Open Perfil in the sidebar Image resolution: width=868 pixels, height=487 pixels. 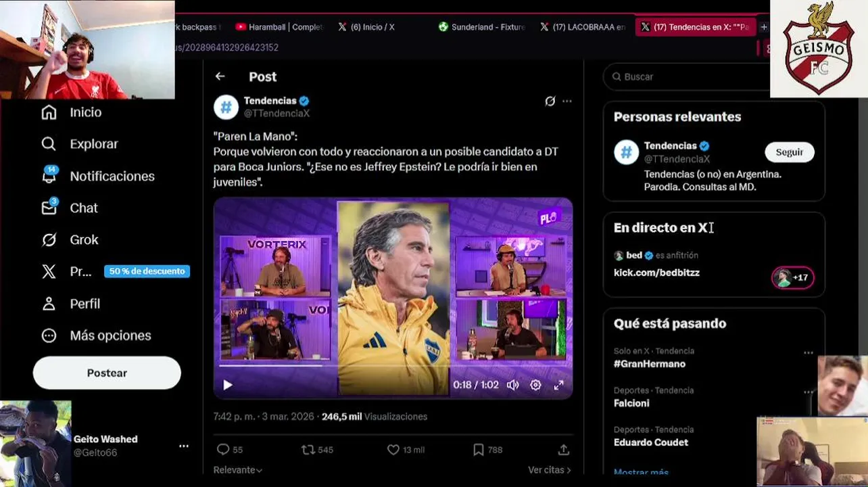70,304
